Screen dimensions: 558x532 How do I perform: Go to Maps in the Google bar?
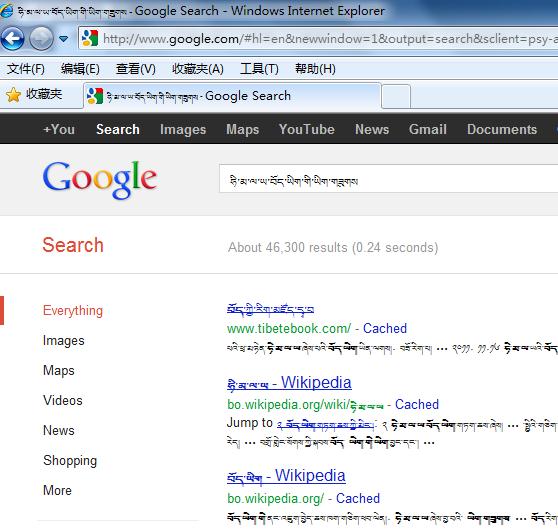pos(243,130)
